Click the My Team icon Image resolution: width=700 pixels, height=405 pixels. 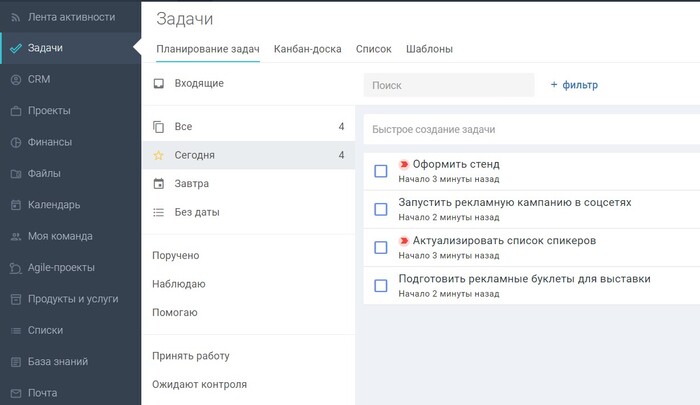coord(15,237)
